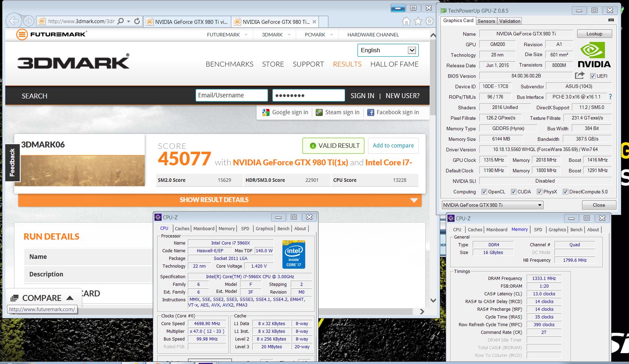The width and height of the screenshot is (629, 364).
Task: Toggle the OpenCL checkbox
Action: click(484, 192)
